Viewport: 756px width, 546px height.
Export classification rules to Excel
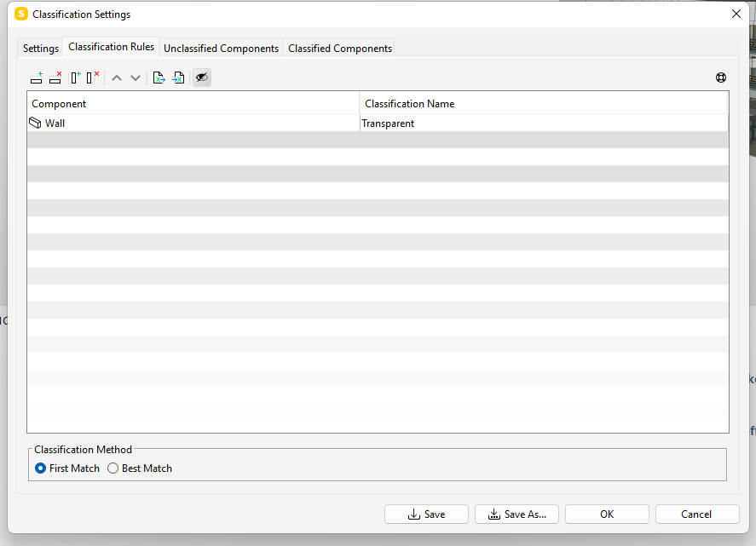point(159,78)
